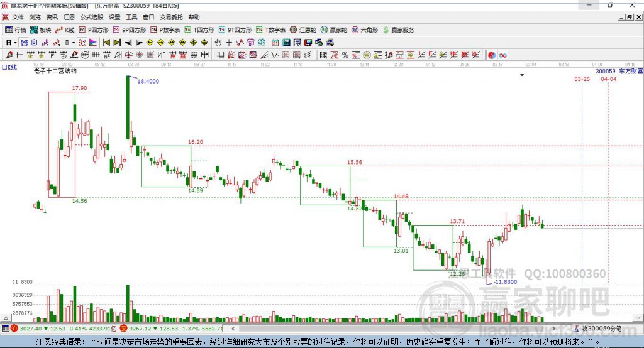Open the 9T四方形 tool

coord(235,30)
